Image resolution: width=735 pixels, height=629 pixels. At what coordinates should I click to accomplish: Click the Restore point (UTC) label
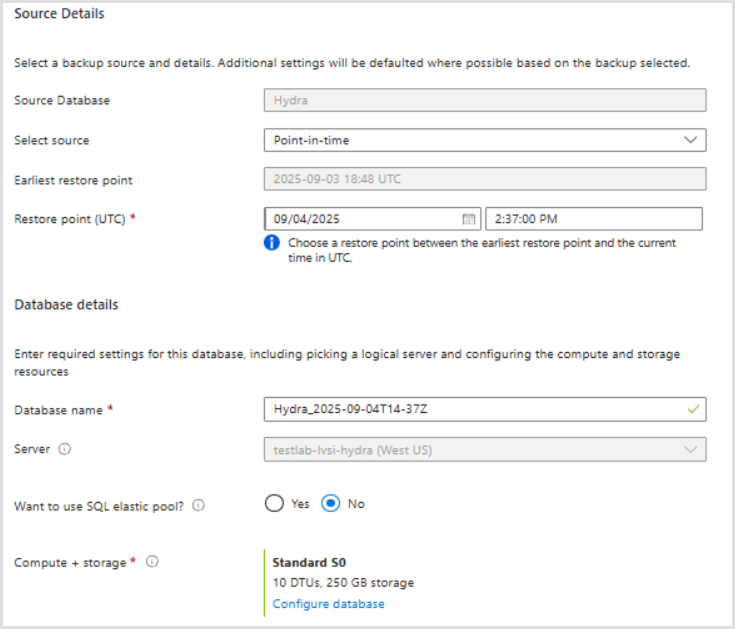pos(70,219)
